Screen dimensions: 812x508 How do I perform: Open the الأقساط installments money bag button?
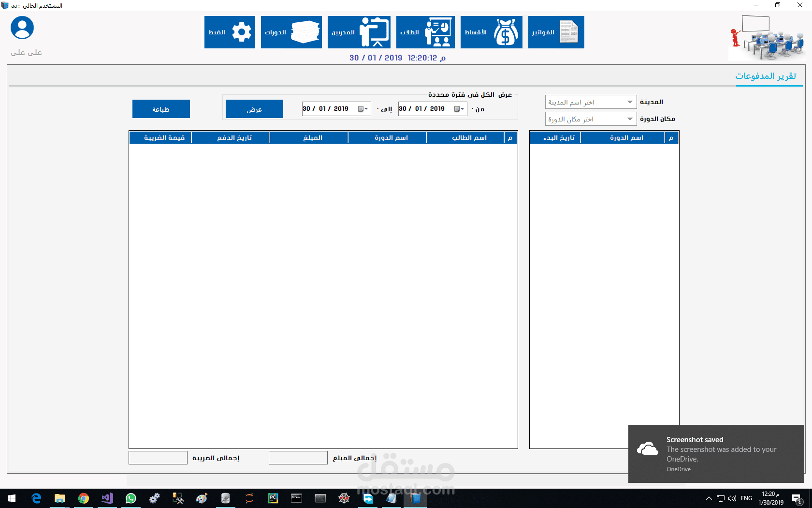click(x=491, y=32)
